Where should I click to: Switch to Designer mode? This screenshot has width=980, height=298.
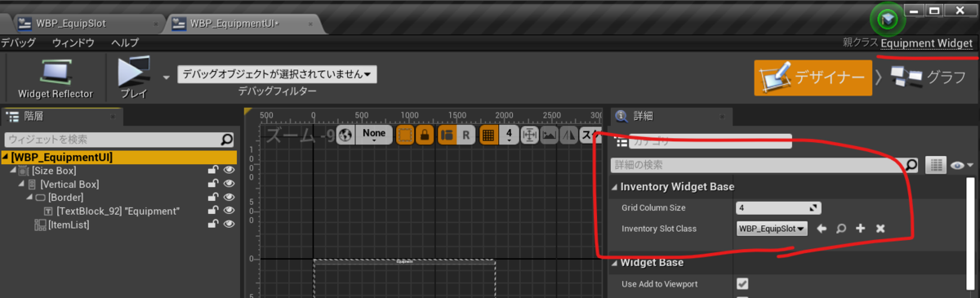click(813, 78)
